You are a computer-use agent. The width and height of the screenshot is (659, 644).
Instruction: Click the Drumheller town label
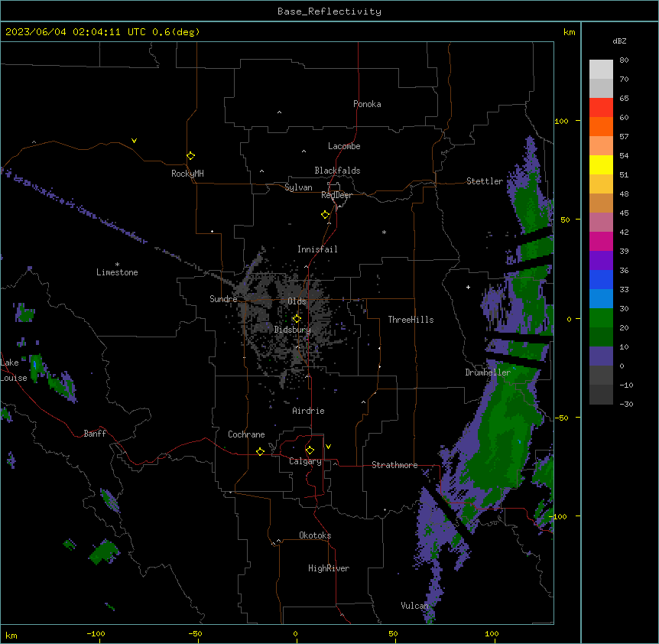click(488, 372)
